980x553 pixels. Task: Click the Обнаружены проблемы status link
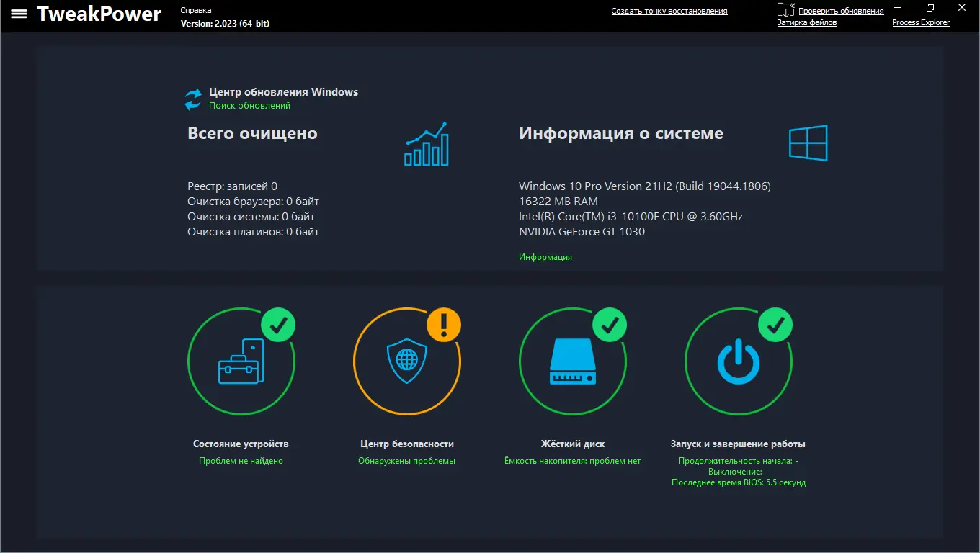pos(407,461)
